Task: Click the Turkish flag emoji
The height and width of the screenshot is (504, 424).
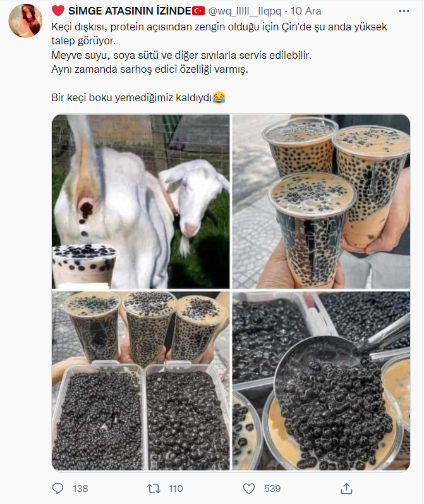Action: click(x=198, y=11)
